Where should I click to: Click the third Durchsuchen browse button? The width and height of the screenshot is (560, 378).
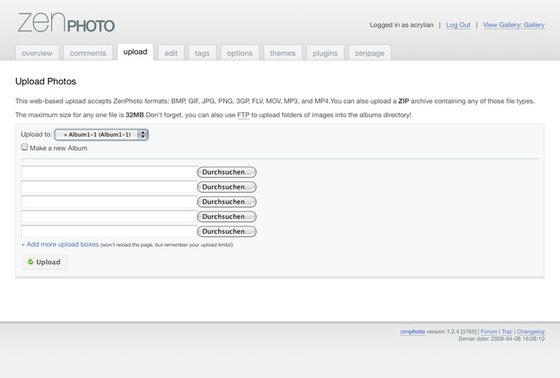tap(227, 202)
